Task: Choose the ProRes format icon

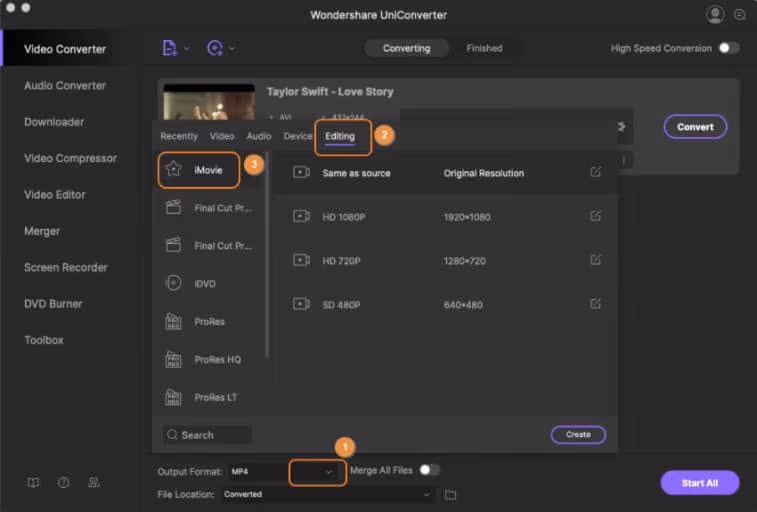Action: (173, 321)
